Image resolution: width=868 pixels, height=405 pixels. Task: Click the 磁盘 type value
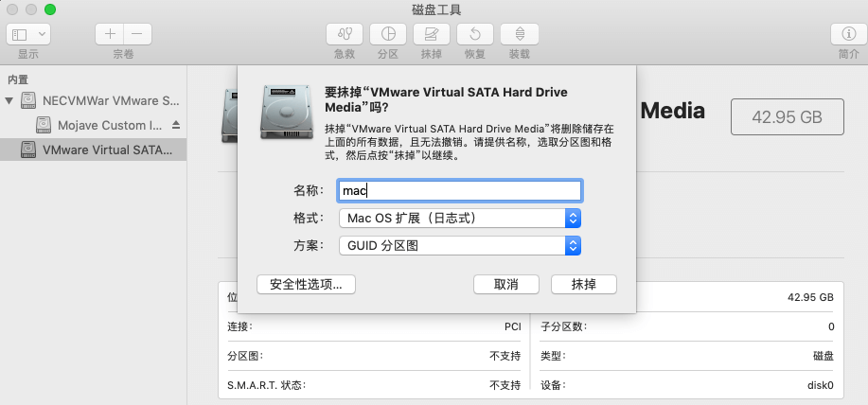coord(824,356)
